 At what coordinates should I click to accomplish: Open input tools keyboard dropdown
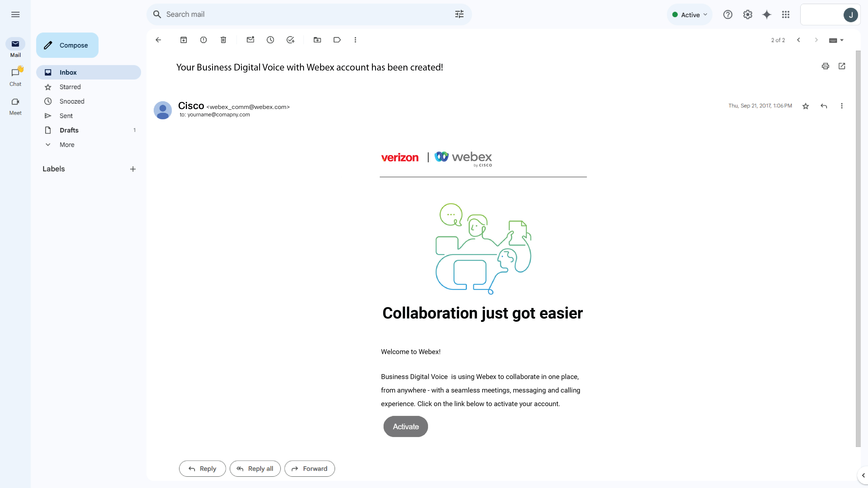point(836,40)
